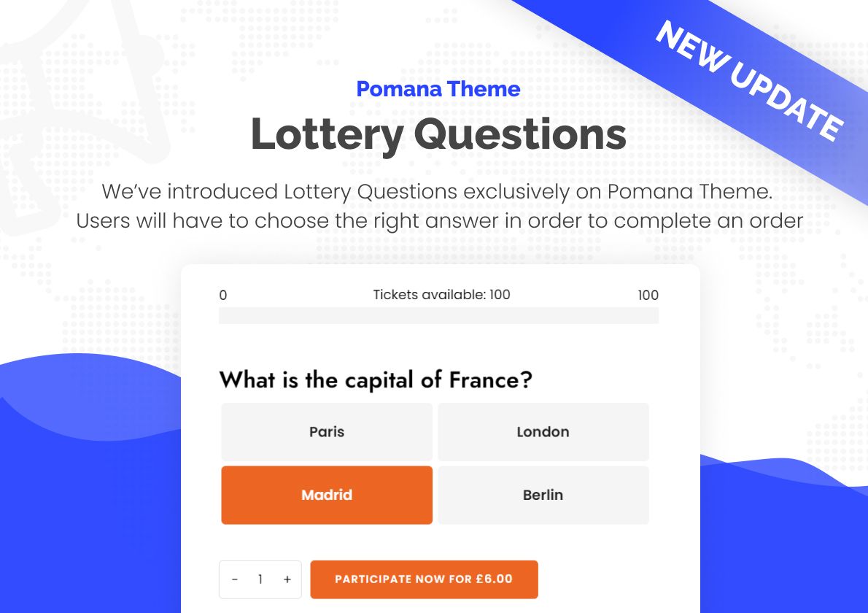868x613 pixels.
Task: Pick the Berlin answer tile
Action: point(543,495)
